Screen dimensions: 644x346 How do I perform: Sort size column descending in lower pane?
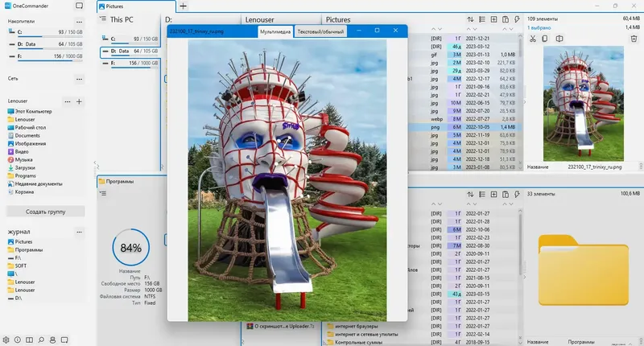(511, 204)
